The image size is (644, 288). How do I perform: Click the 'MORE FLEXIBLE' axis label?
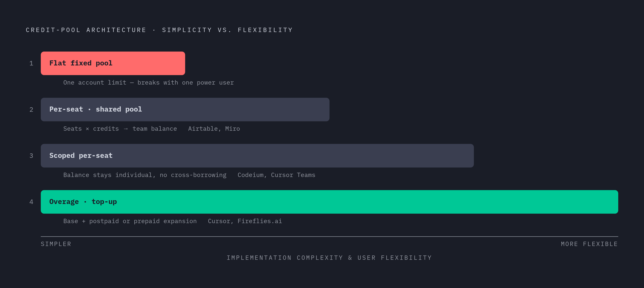tap(589, 244)
